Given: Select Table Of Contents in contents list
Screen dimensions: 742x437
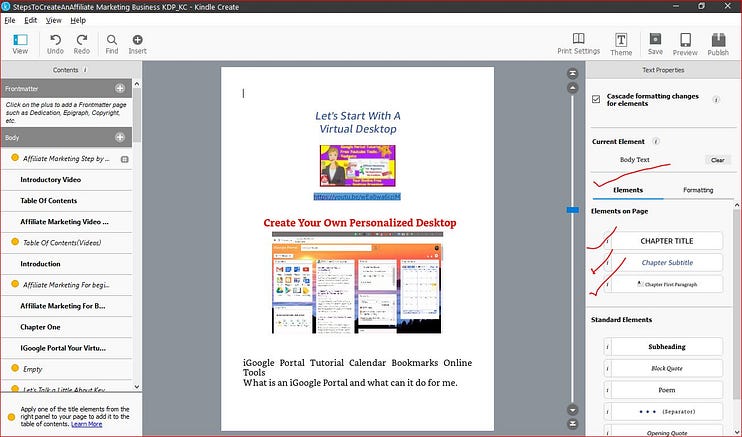Looking at the screenshot, I should (x=66, y=201).
